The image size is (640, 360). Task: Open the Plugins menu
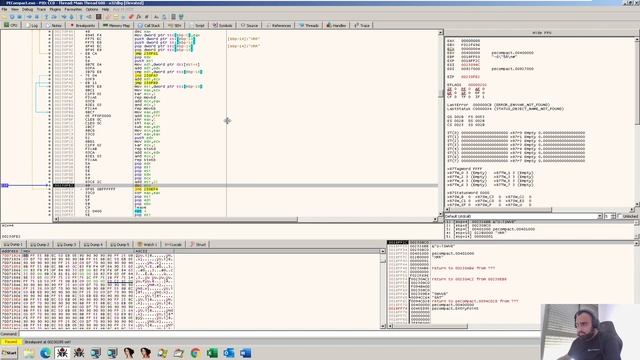coord(55,9)
